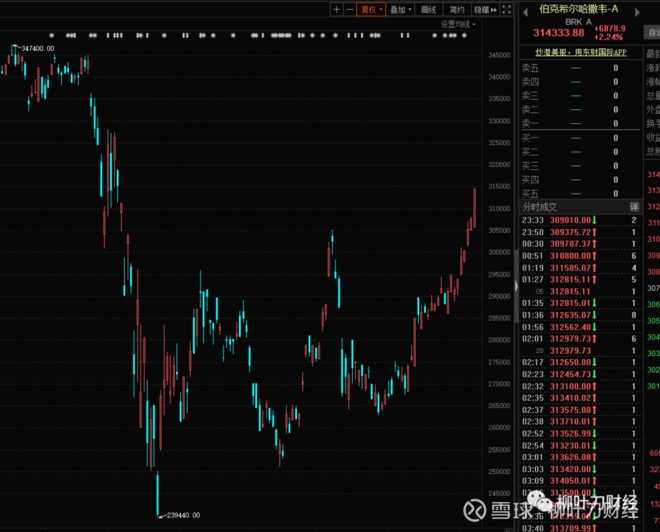660x532 pixels.
Task: Click the change value +6878.9
Action: coord(610,28)
